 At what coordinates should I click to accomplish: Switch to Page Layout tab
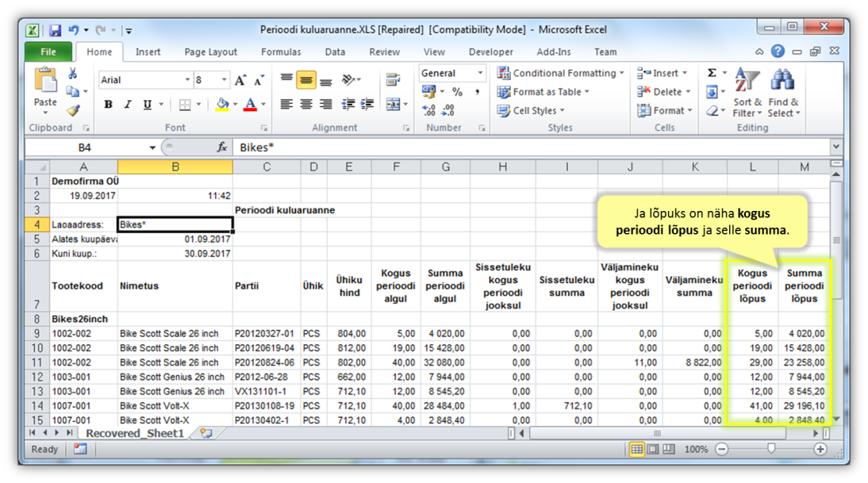pos(210,52)
